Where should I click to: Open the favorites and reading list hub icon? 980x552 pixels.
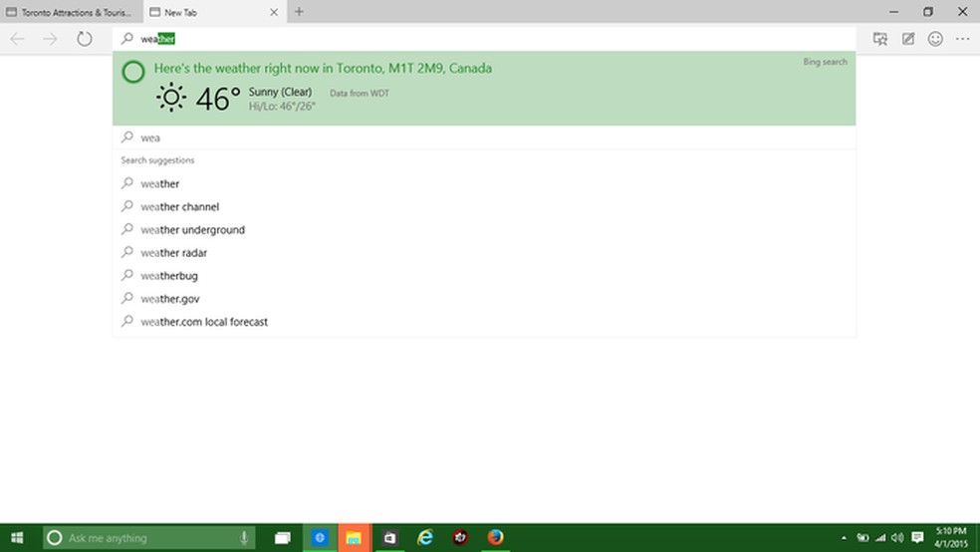click(x=880, y=39)
